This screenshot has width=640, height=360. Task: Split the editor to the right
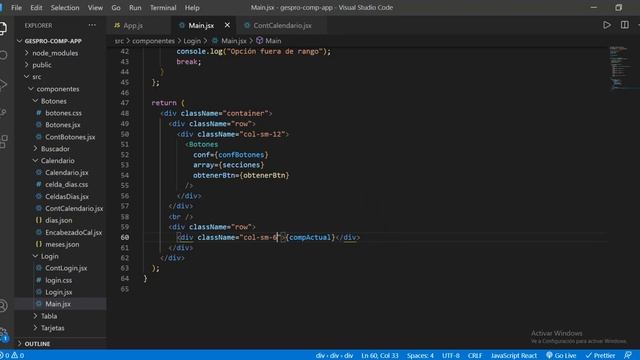click(x=624, y=25)
